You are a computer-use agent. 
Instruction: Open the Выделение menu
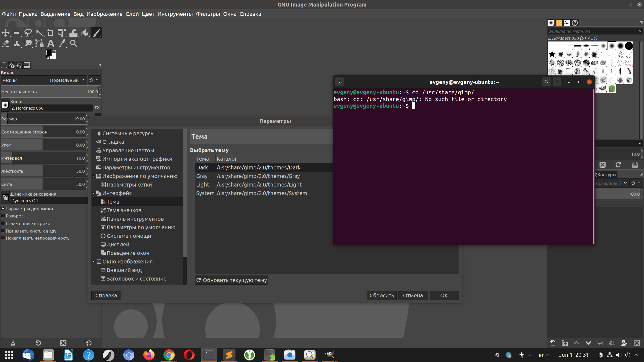(55, 14)
